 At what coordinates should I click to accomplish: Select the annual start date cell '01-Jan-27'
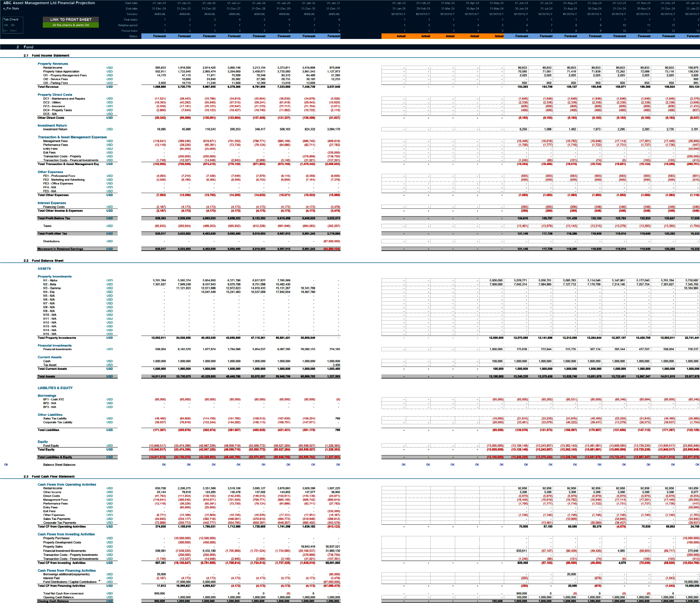234,3
